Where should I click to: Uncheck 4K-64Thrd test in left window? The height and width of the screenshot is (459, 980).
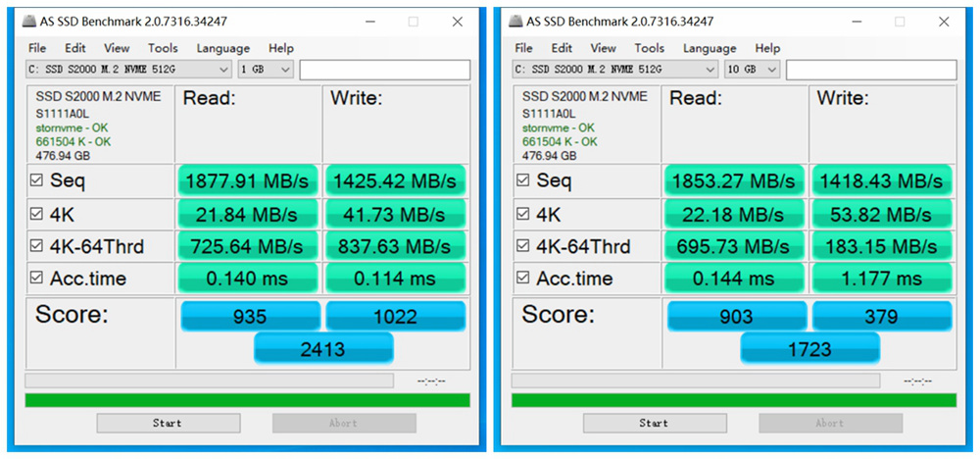click(36, 246)
